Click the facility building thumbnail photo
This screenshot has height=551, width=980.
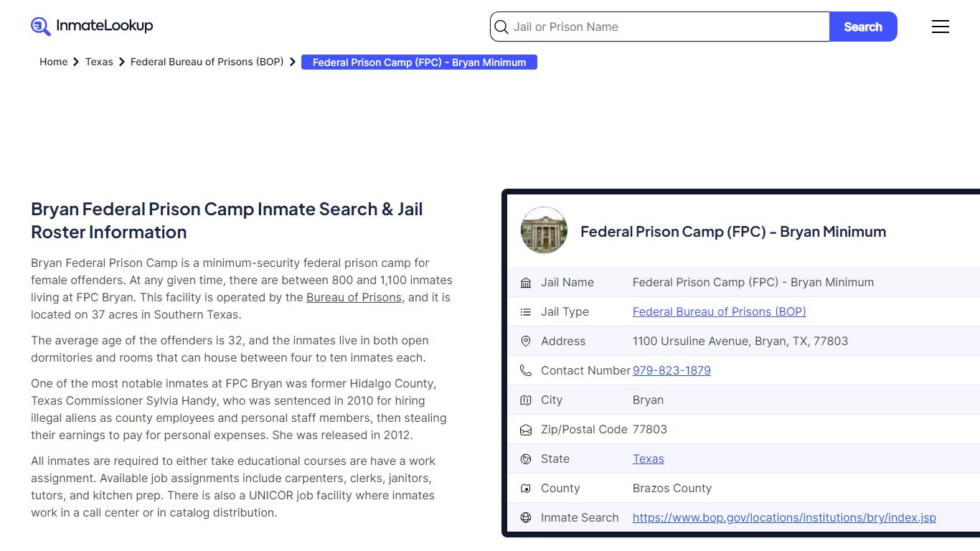click(x=544, y=230)
